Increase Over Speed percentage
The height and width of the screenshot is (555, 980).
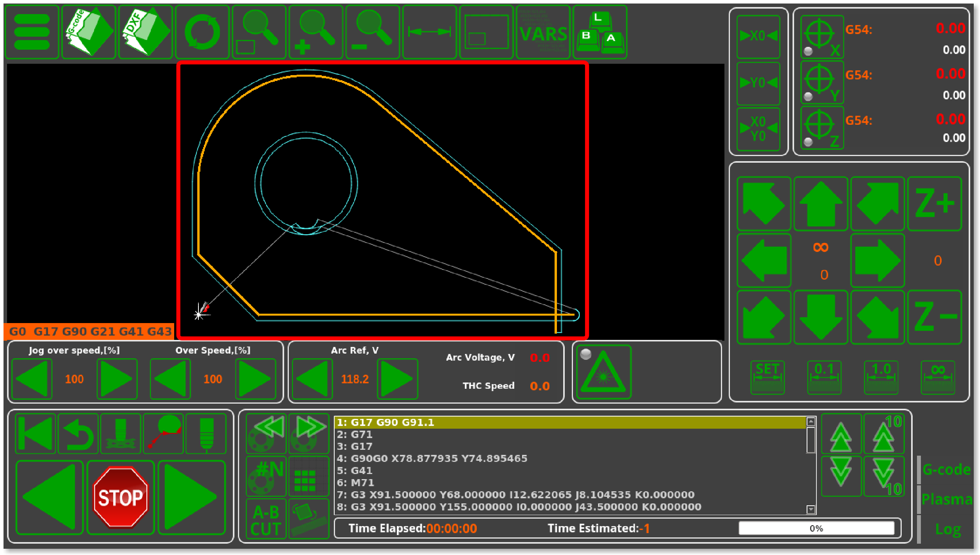255,379
